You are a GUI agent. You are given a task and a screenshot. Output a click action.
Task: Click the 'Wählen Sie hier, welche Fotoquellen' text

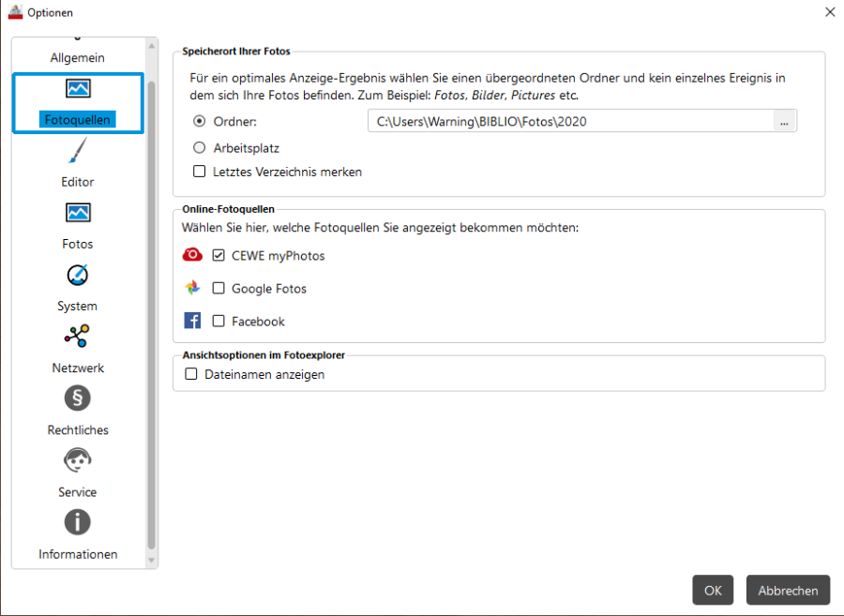380,228
